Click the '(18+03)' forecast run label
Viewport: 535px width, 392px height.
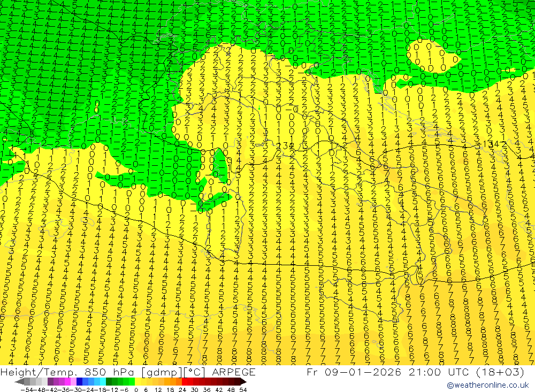point(500,372)
